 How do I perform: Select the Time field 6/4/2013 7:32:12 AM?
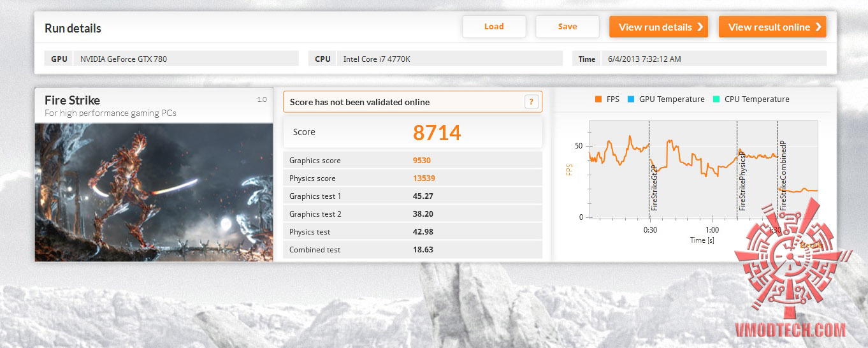[714, 59]
